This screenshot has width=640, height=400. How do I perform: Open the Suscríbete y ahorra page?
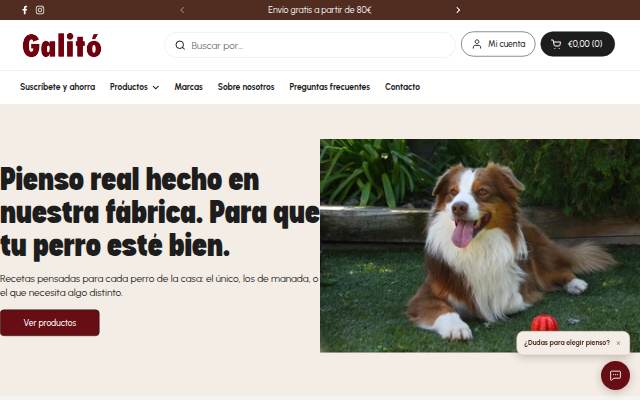(x=58, y=87)
